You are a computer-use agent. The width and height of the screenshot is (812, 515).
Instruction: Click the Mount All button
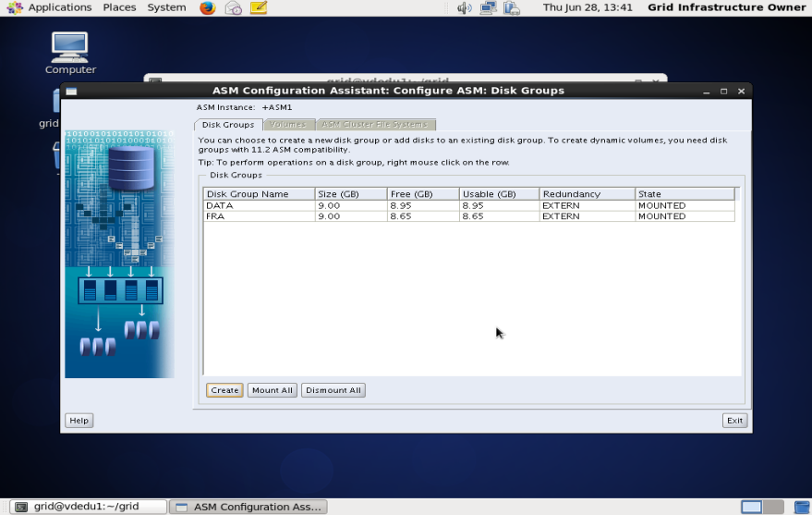(273, 390)
